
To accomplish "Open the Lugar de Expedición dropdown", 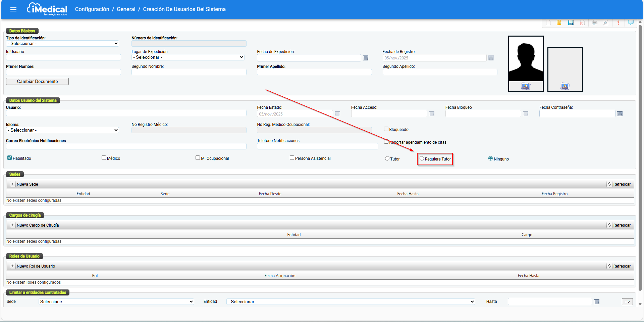I will [x=188, y=57].
